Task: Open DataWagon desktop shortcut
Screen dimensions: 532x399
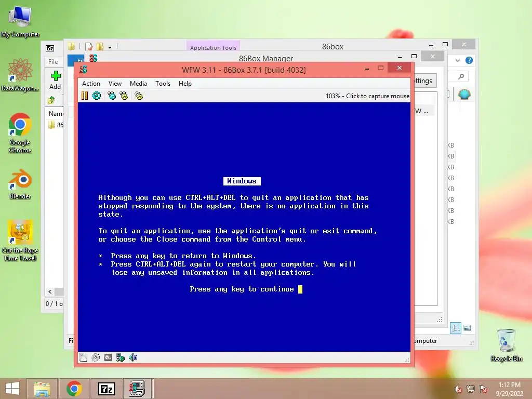Action: click(20, 75)
